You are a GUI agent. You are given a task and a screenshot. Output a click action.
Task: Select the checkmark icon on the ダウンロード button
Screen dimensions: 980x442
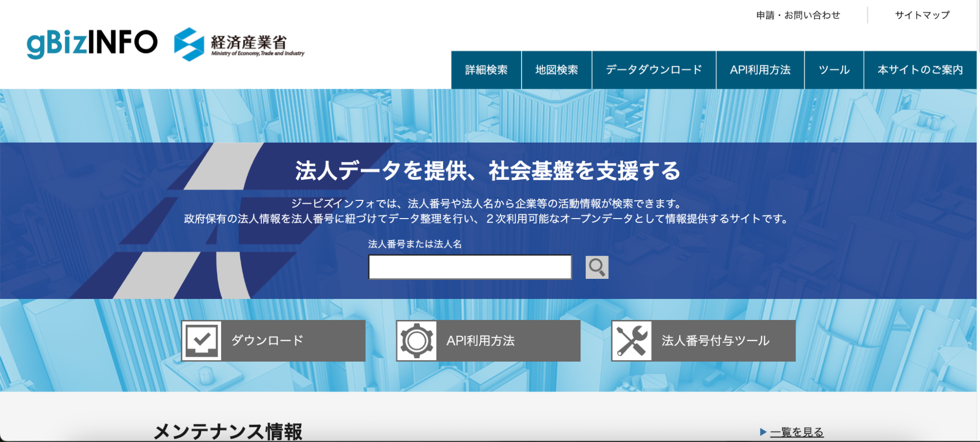pos(202,341)
